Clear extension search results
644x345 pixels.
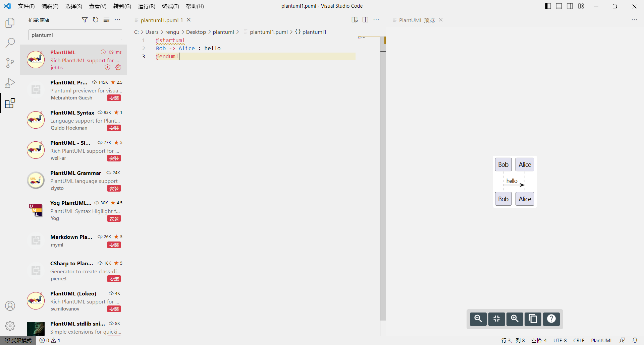pyautogui.click(x=107, y=20)
